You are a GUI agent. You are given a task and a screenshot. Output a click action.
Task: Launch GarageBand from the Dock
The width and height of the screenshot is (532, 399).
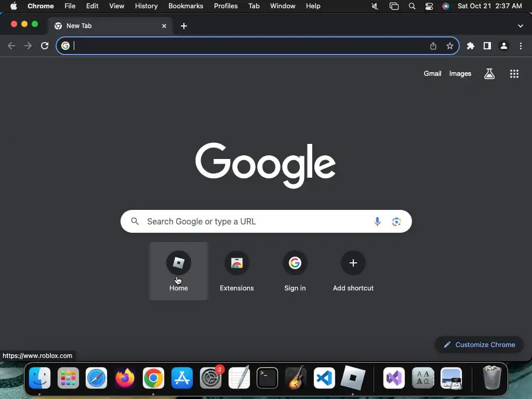coord(296,378)
